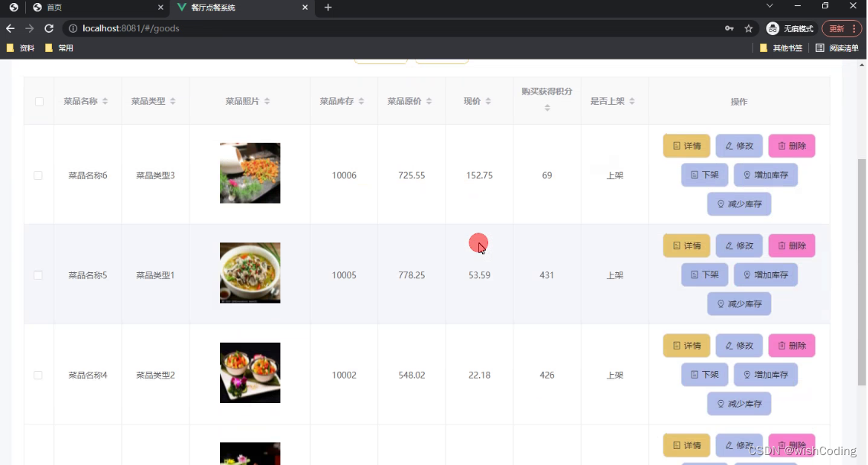This screenshot has width=868, height=465.
Task: Open the browser tab search chevron
Action: 769,8
